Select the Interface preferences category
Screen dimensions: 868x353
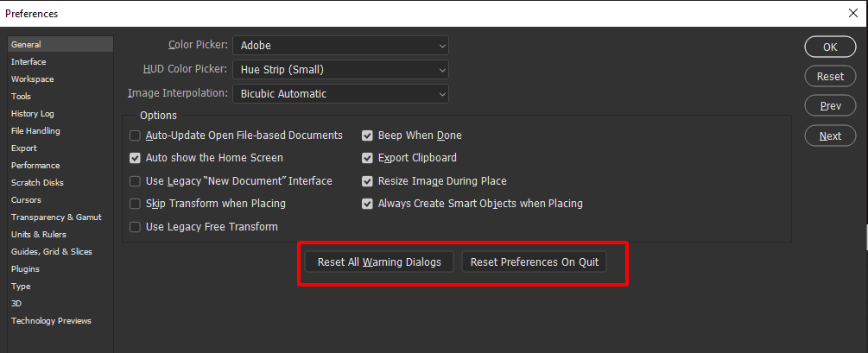point(29,62)
